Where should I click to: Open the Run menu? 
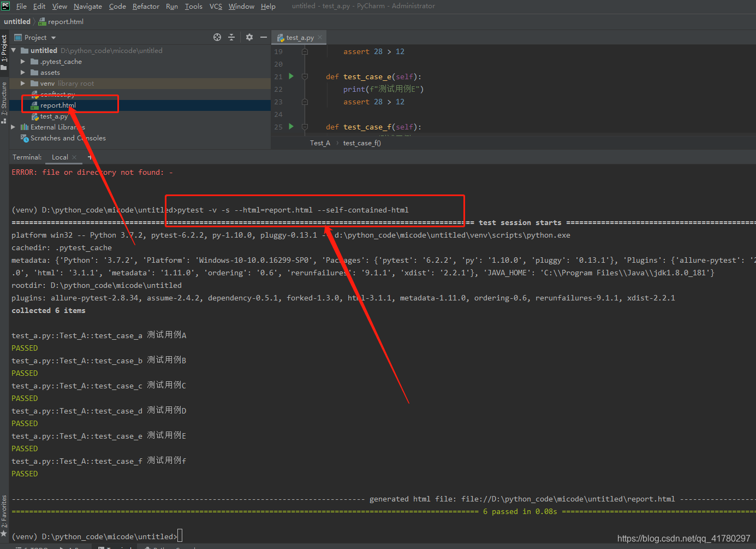click(172, 6)
